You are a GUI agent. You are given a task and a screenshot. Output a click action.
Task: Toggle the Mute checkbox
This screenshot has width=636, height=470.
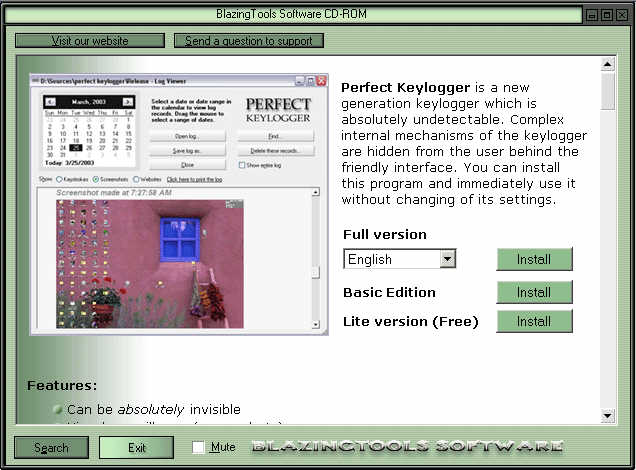point(198,447)
